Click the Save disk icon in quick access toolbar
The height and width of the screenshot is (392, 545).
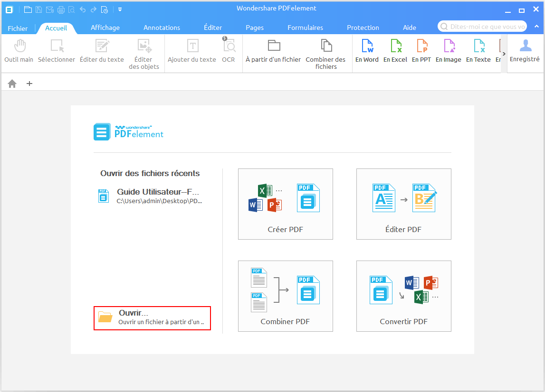click(x=39, y=9)
